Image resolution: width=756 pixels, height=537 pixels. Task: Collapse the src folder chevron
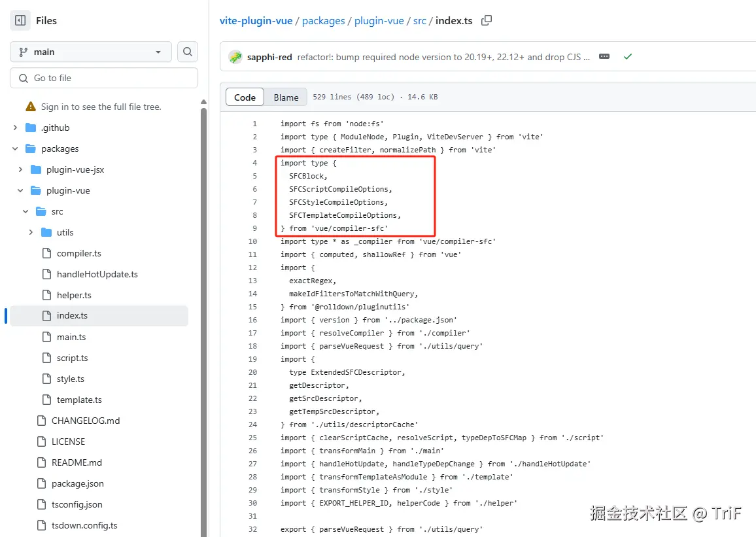(x=26, y=212)
